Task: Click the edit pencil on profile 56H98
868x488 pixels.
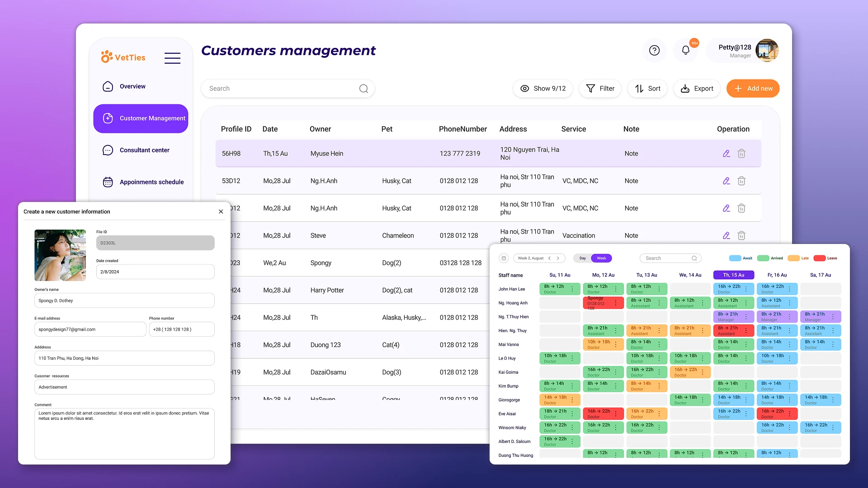Action: pos(726,153)
